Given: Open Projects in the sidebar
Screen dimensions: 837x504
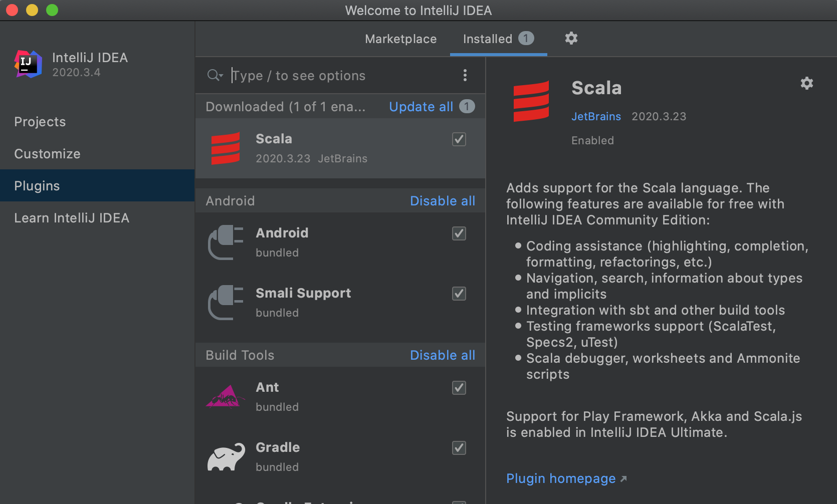Looking at the screenshot, I should 97,122.
